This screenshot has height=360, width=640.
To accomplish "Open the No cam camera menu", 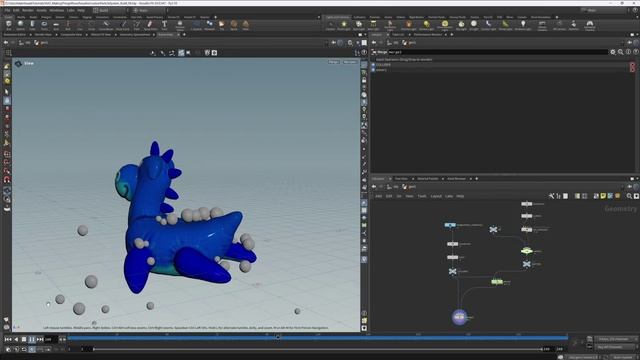I will click(x=350, y=62).
